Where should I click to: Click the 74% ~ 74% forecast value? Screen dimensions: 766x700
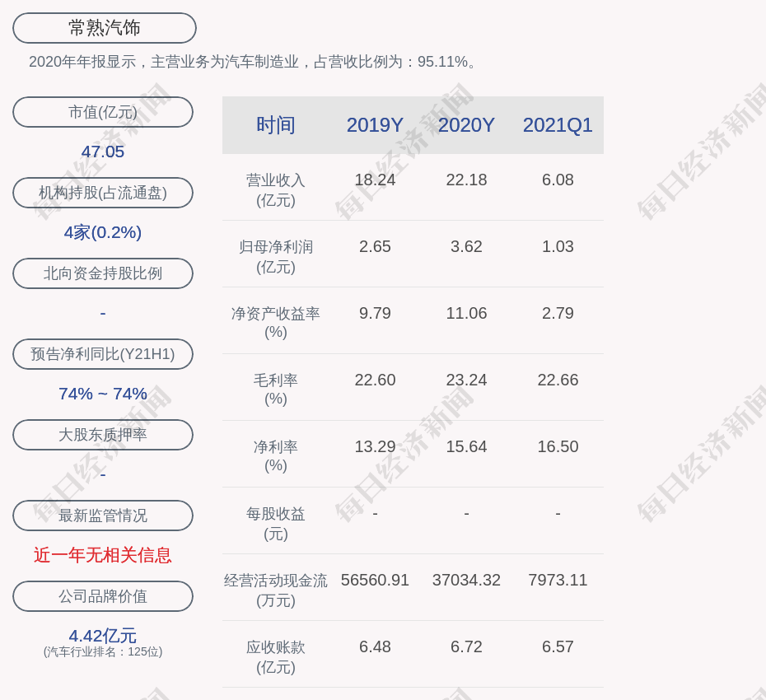pyautogui.click(x=103, y=394)
